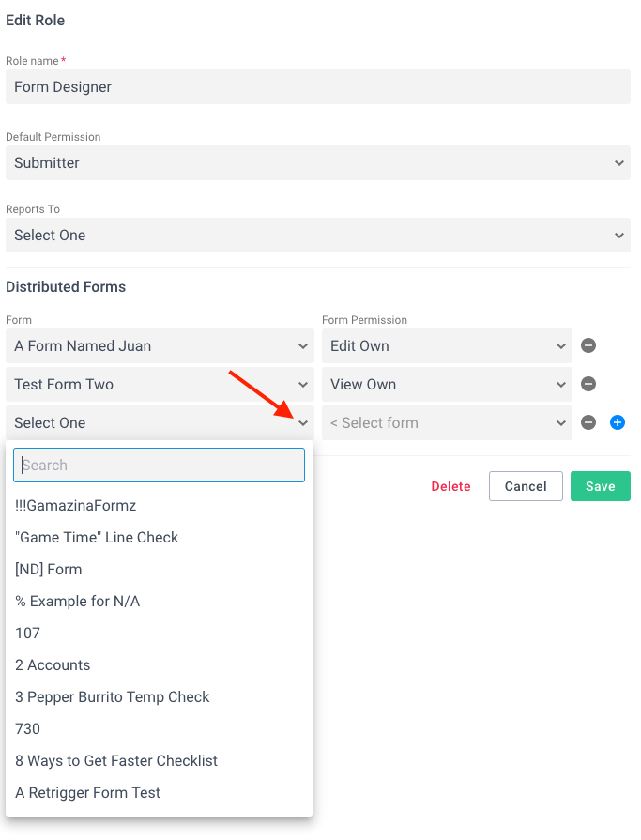The width and height of the screenshot is (641, 840).
Task: Edit the Role name field
Action: (317, 86)
